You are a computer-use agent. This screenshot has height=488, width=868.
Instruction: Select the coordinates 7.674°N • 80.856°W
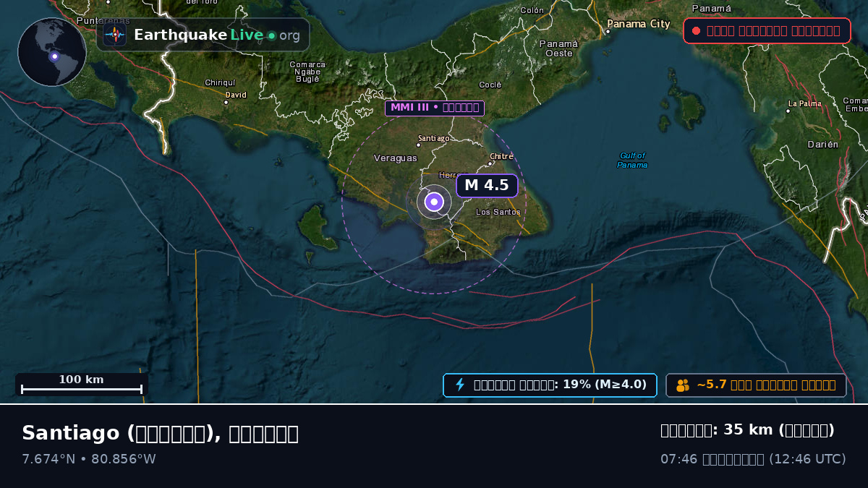click(x=89, y=459)
